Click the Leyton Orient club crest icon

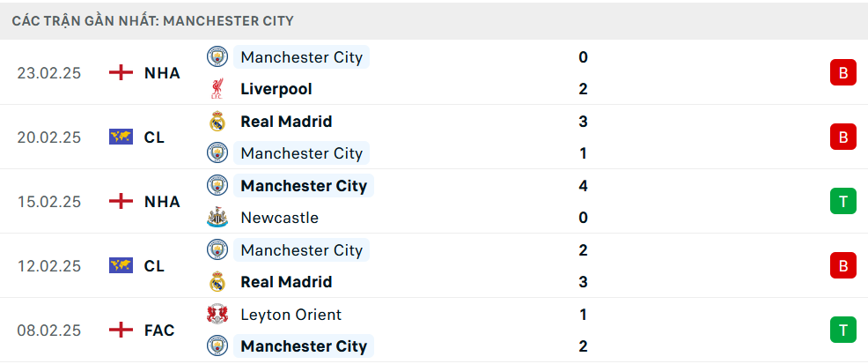[x=217, y=315]
